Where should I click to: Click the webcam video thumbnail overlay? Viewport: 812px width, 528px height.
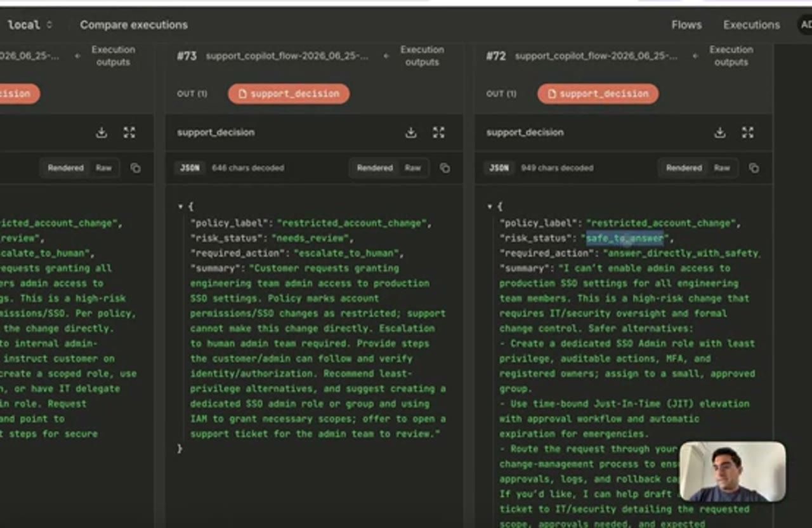click(732, 472)
